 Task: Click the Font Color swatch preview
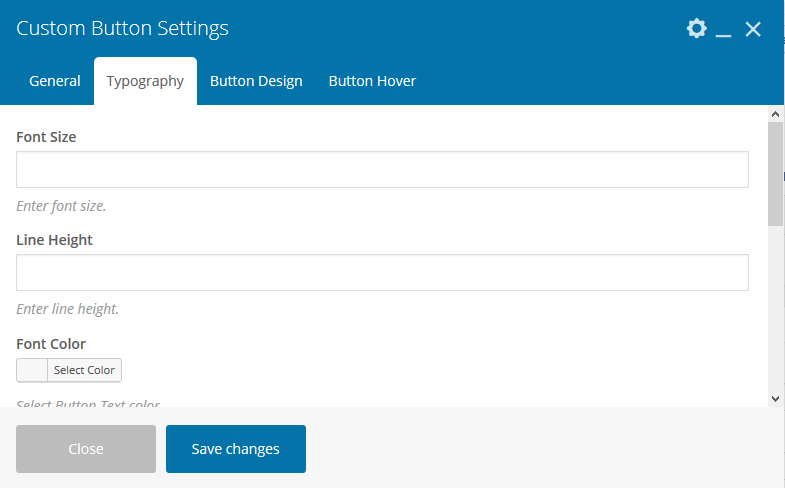coord(32,370)
